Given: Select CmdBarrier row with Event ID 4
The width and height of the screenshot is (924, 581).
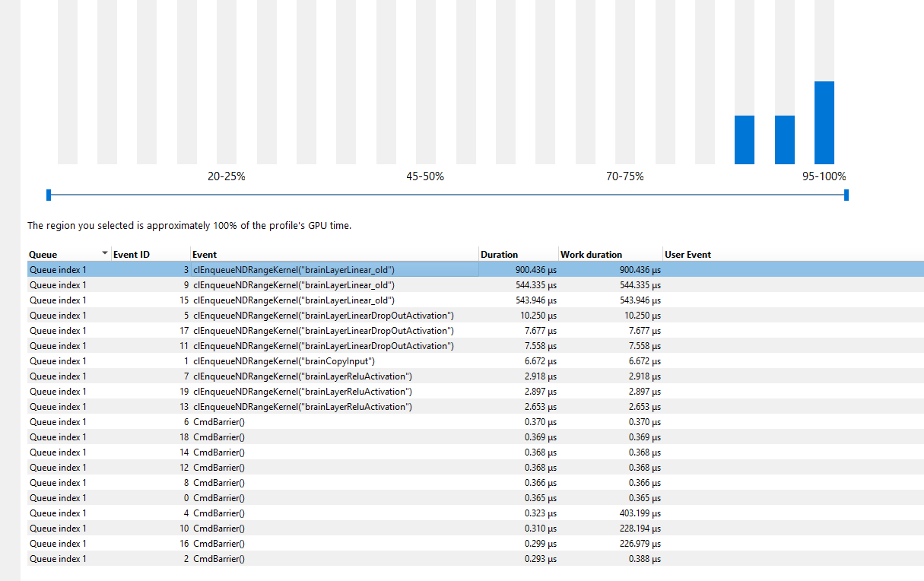Looking at the screenshot, I should click(219, 513).
